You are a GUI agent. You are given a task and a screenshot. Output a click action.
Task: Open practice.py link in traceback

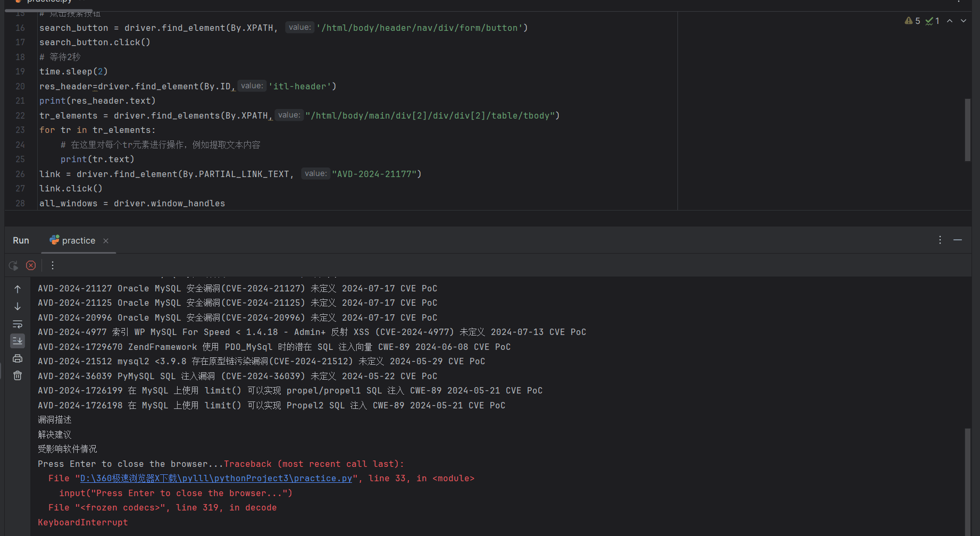216,479
